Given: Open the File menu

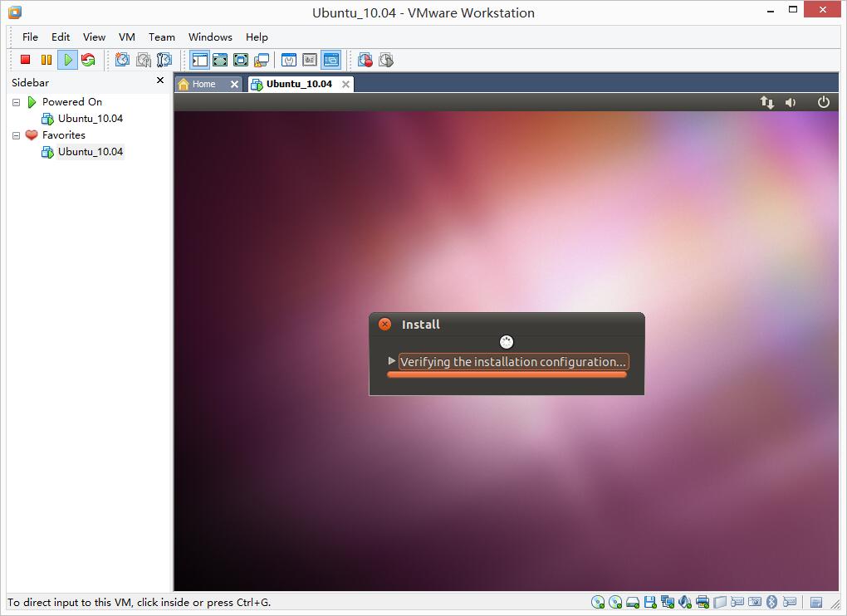Looking at the screenshot, I should (30, 37).
